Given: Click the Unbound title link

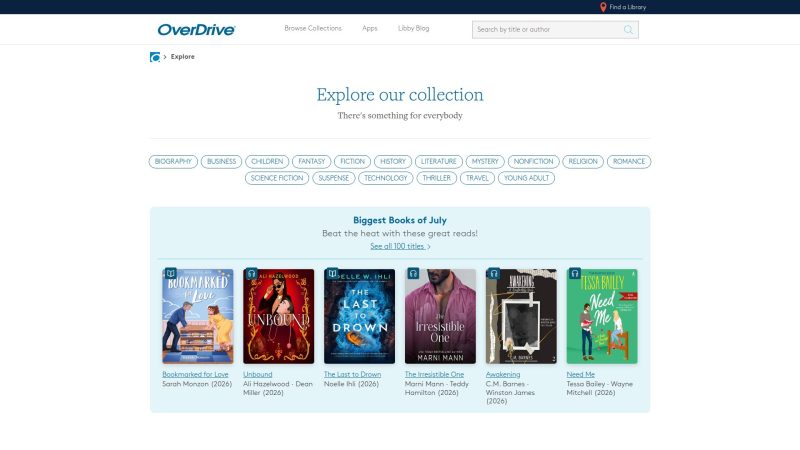Looking at the screenshot, I should click(x=258, y=374).
